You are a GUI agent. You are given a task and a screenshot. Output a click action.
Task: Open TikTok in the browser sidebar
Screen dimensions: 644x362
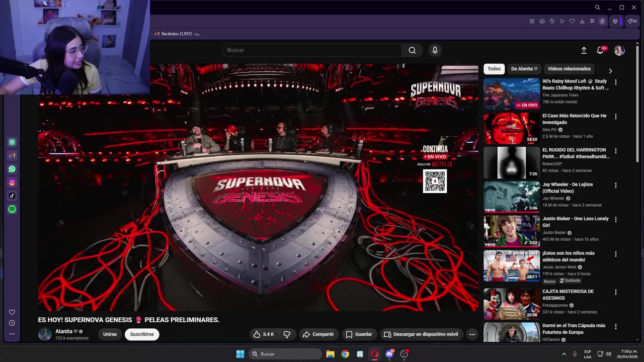tap(12, 196)
